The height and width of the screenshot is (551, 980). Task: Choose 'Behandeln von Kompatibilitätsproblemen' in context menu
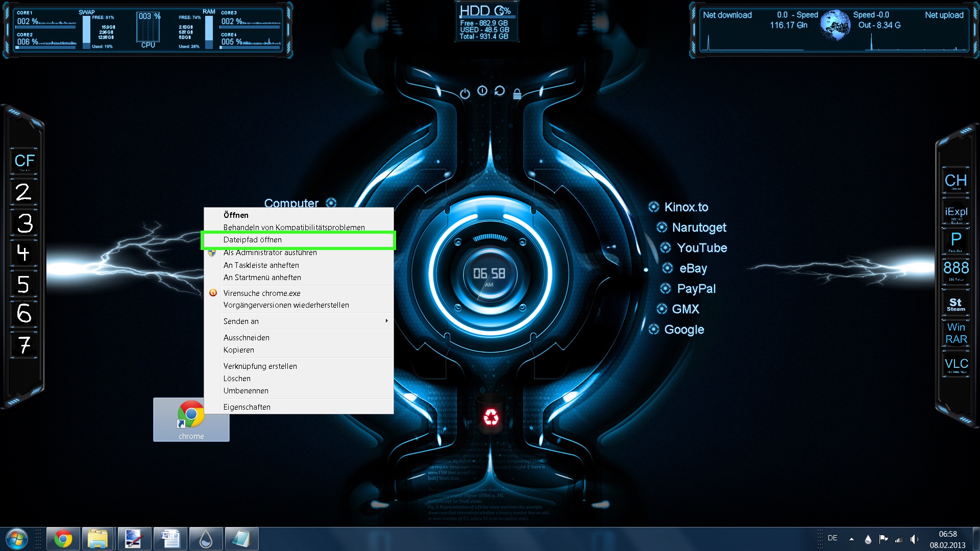(299, 227)
